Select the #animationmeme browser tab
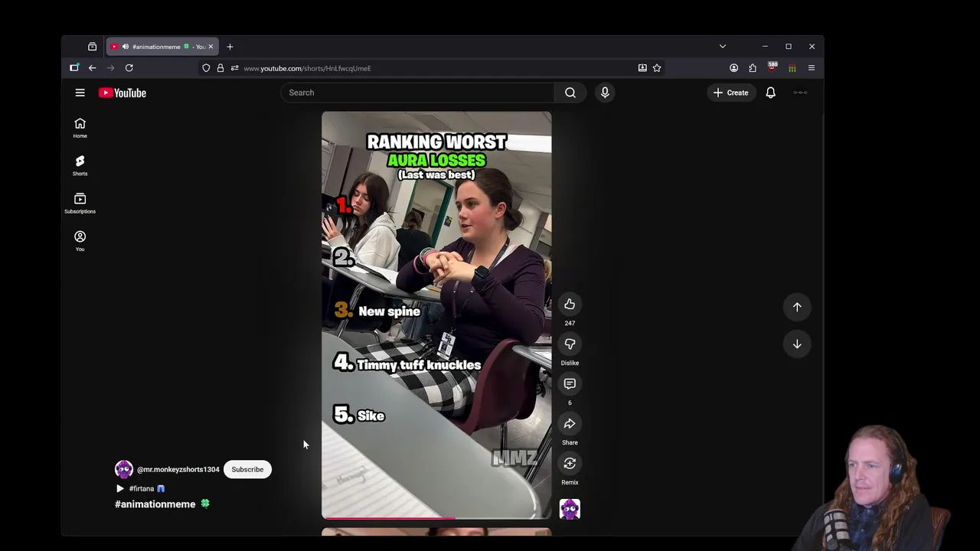980x551 pixels. click(162, 47)
